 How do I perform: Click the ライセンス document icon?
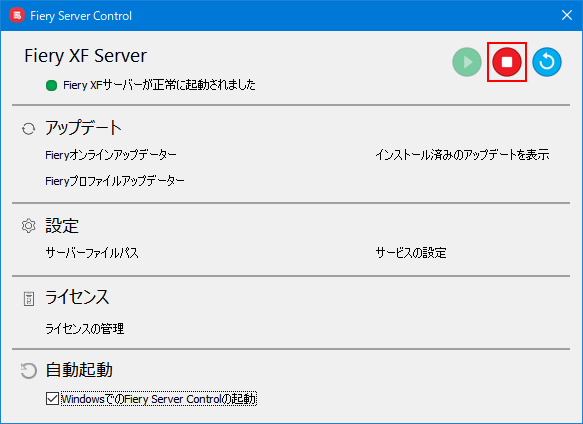(x=29, y=299)
